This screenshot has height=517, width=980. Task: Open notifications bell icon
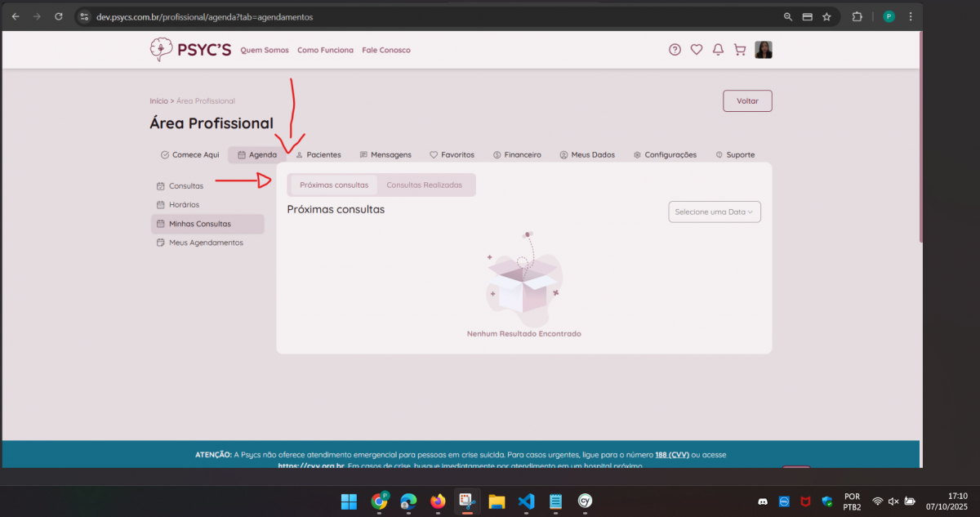pyautogui.click(x=718, y=50)
